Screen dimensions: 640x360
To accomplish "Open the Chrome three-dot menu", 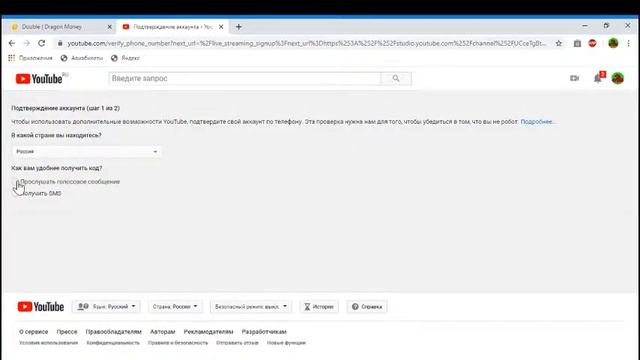I will click(x=629, y=43).
